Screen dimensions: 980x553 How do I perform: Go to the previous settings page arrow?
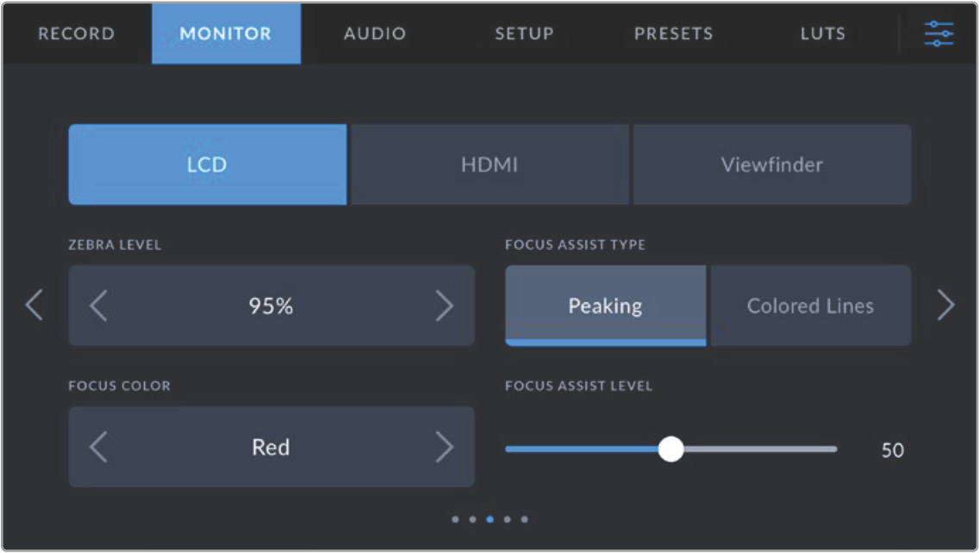(34, 306)
